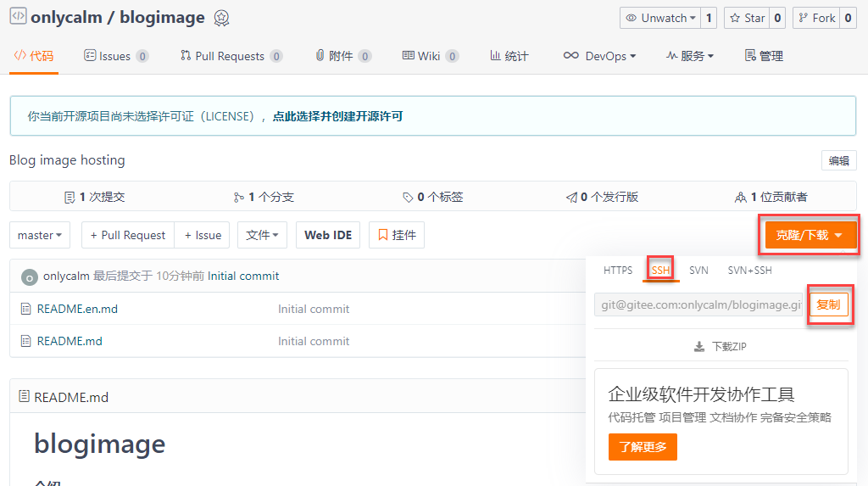The image size is (868, 486).
Task: Click the bar chart icon for 统计
Action: tap(495, 55)
